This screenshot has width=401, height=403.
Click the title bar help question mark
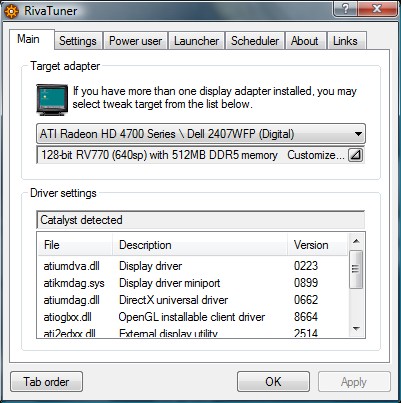[345, 9]
